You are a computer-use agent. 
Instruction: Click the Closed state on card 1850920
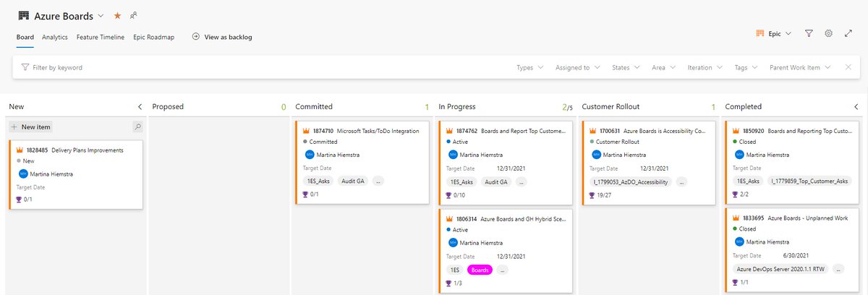pos(747,142)
